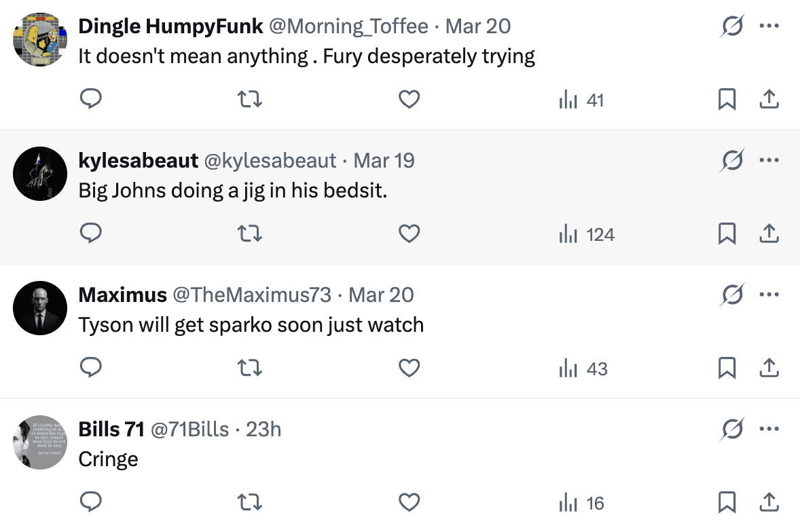
Task: Like Dingle HumpyFunk's Fury tweet
Action: (409, 100)
